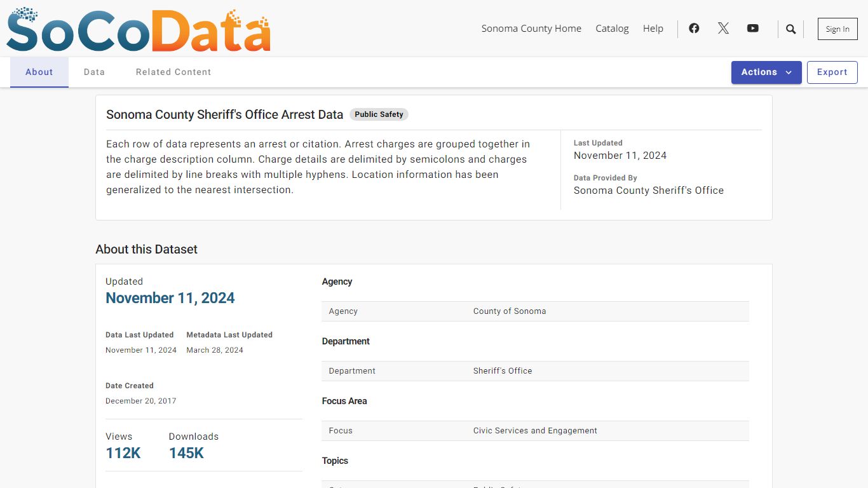
Task: Switch to the About tab
Action: (39, 72)
